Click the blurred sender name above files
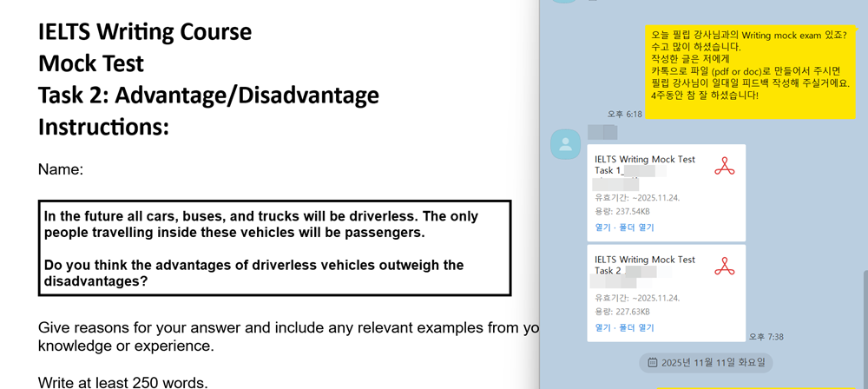Viewport: 868px width, 389px height. click(602, 132)
